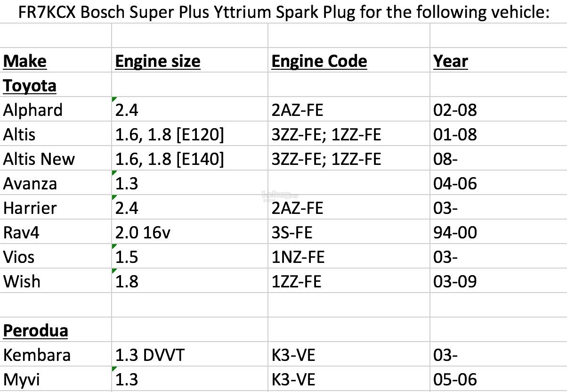The image size is (567, 392).
Task: Select the 1.3 DVVT engine size cell
Action: (x=150, y=355)
